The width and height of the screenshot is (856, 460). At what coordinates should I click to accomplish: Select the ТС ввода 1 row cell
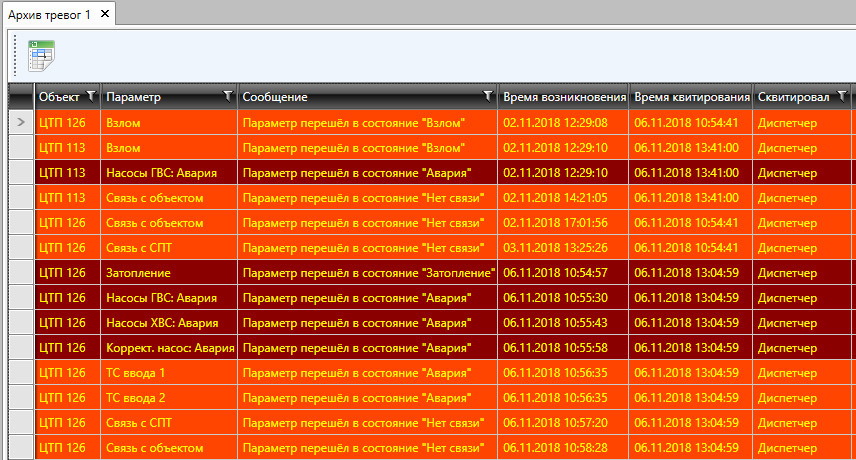click(x=136, y=373)
